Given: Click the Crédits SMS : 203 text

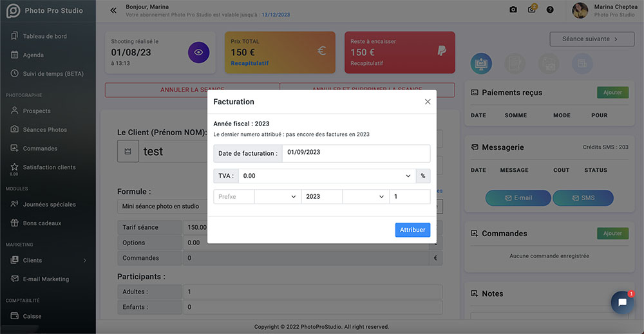Looking at the screenshot, I should click(x=605, y=147).
